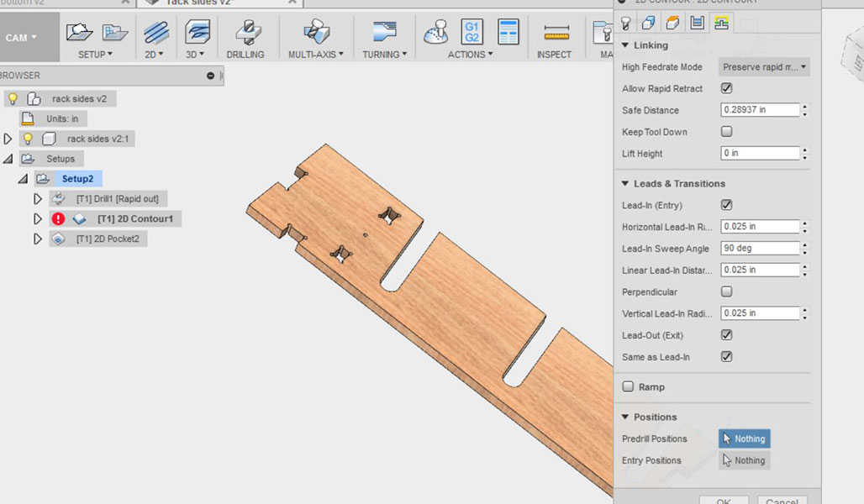Click the Multi-Axis tool icon
This screenshot has width=864, height=504.
tap(317, 32)
